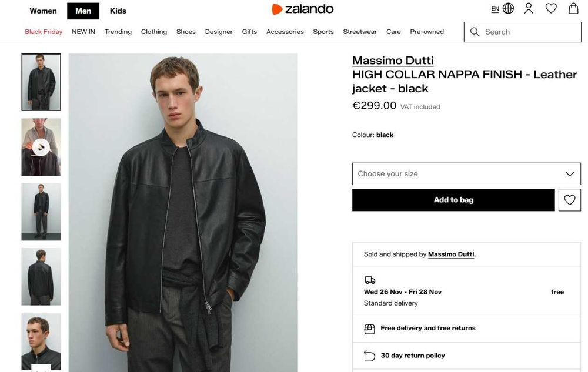
Task: Select the full-body model thumbnail
Action: 41,212
